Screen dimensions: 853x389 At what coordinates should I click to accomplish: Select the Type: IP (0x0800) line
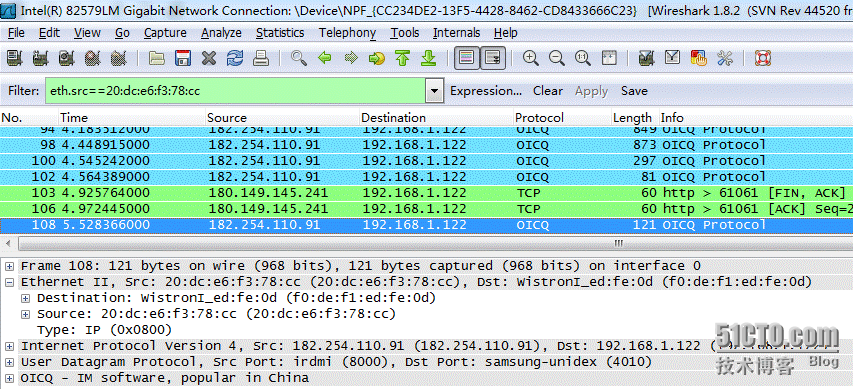pyautogui.click(x=104, y=330)
